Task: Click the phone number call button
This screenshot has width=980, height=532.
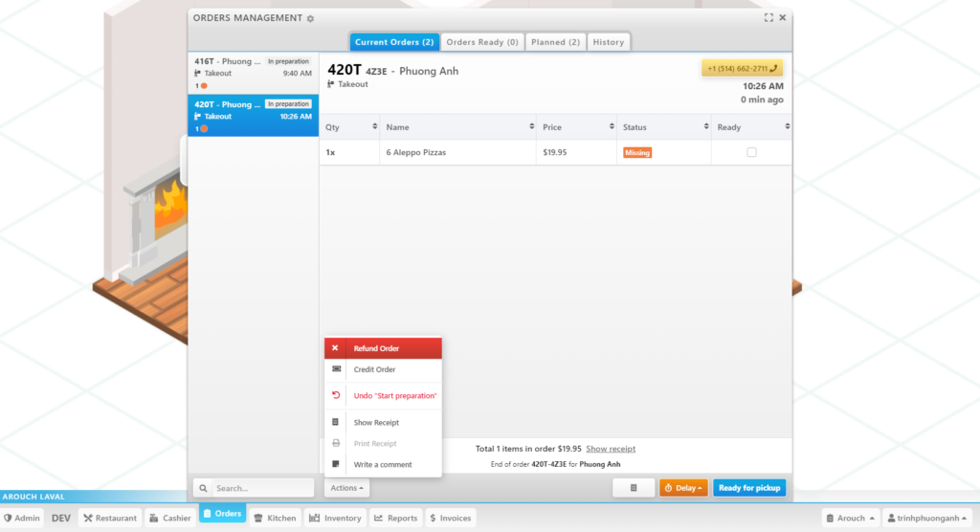Action: 742,68
